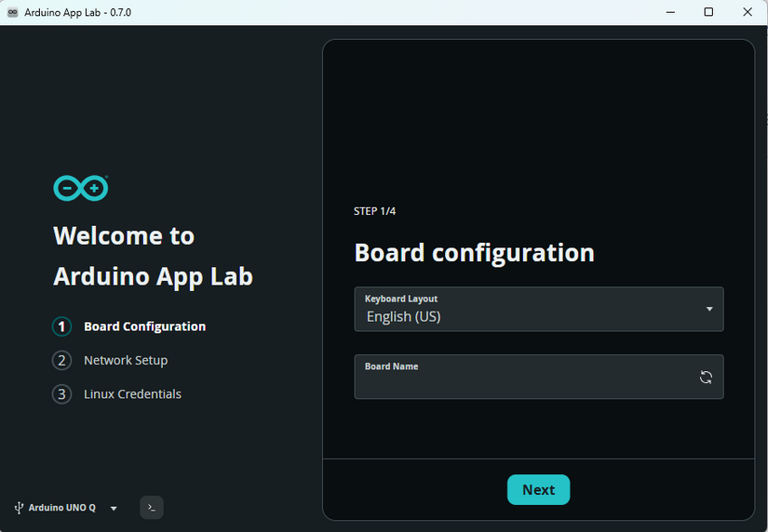Minimize the Arduino App Lab window
Screen dimensions: 768x532
click(670, 12)
